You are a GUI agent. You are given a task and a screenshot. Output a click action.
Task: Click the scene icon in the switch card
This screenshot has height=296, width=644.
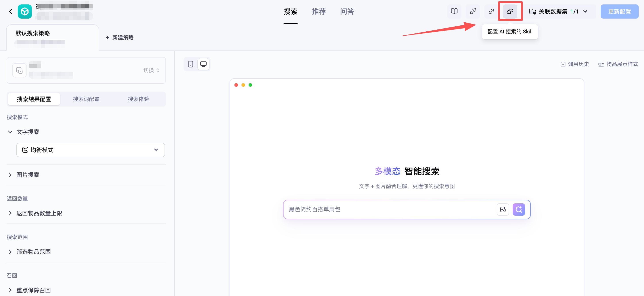coord(19,71)
